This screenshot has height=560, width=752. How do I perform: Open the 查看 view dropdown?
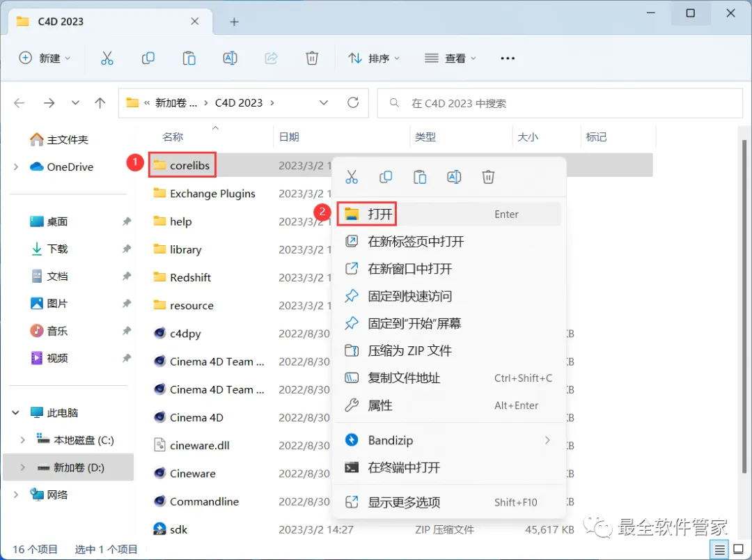pyautogui.click(x=451, y=58)
